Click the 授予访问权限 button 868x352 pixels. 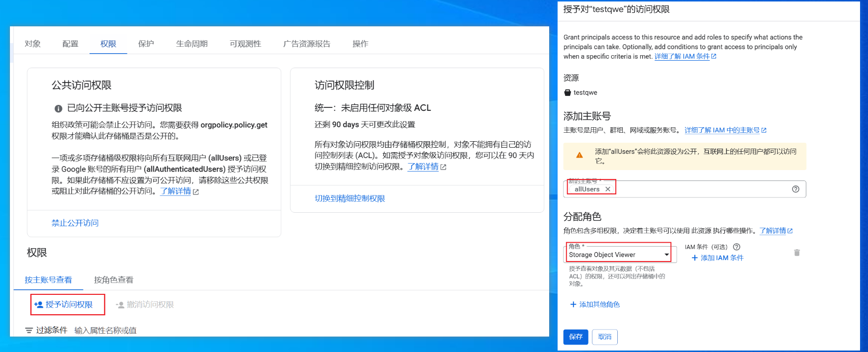(68, 304)
